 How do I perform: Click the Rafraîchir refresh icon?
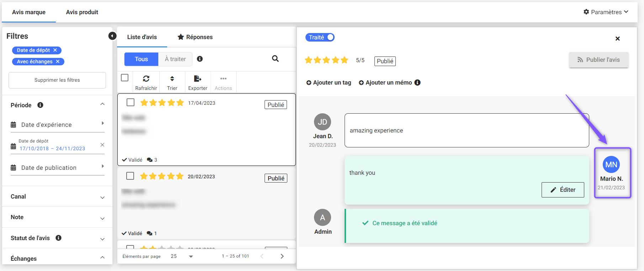click(146, 79)
